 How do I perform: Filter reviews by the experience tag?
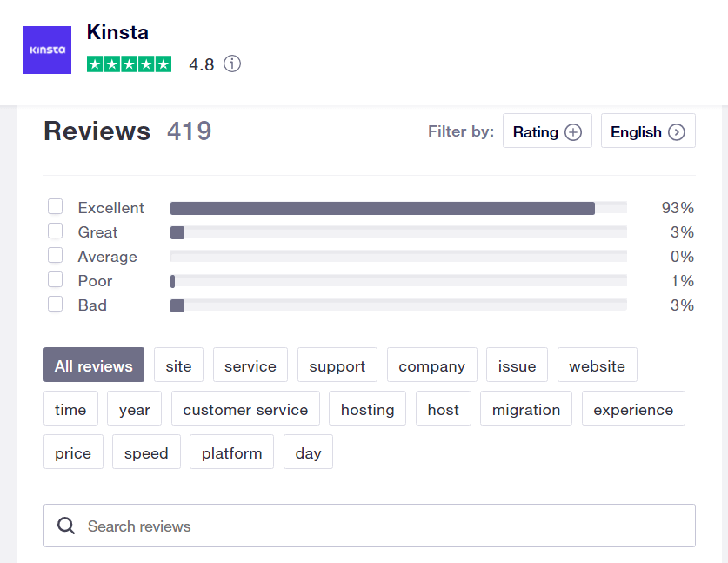tap(633, 409)
